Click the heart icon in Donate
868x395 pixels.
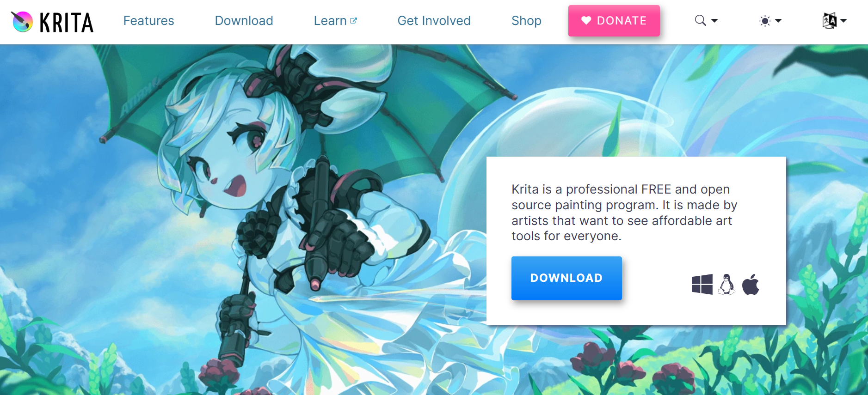coord(586,20)
